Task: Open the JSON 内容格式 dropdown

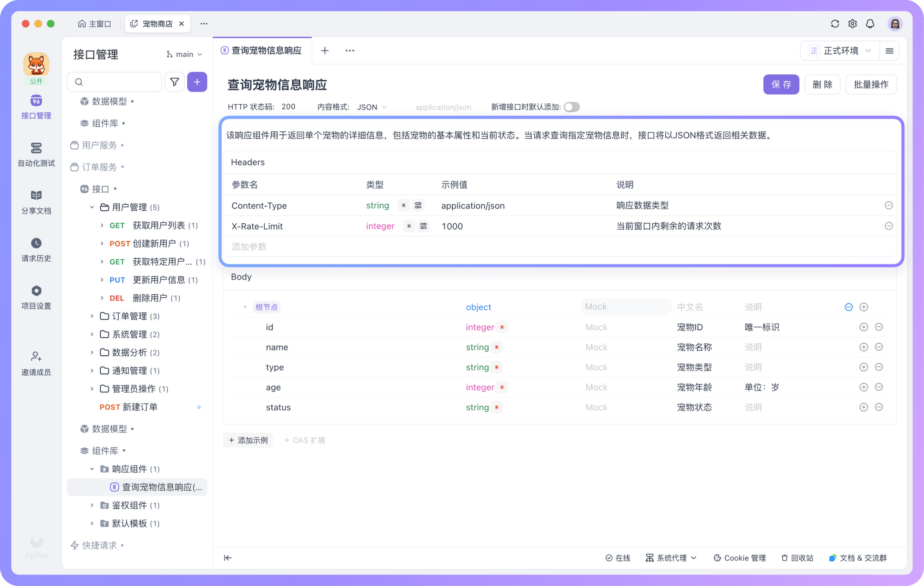Action: coord(372,107)
